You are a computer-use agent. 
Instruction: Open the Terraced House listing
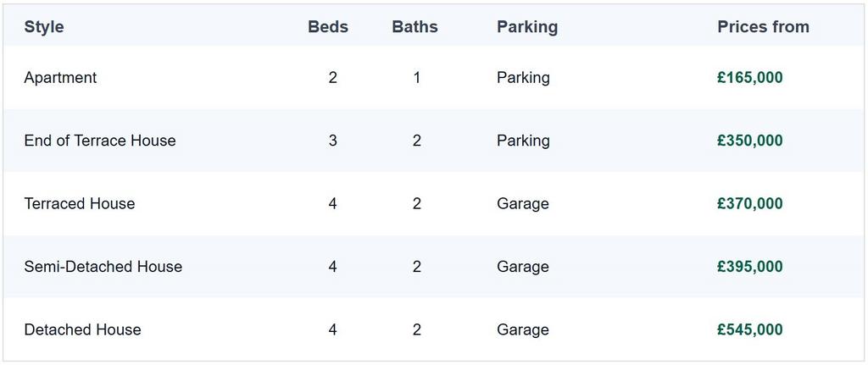(x=433, y=203)
